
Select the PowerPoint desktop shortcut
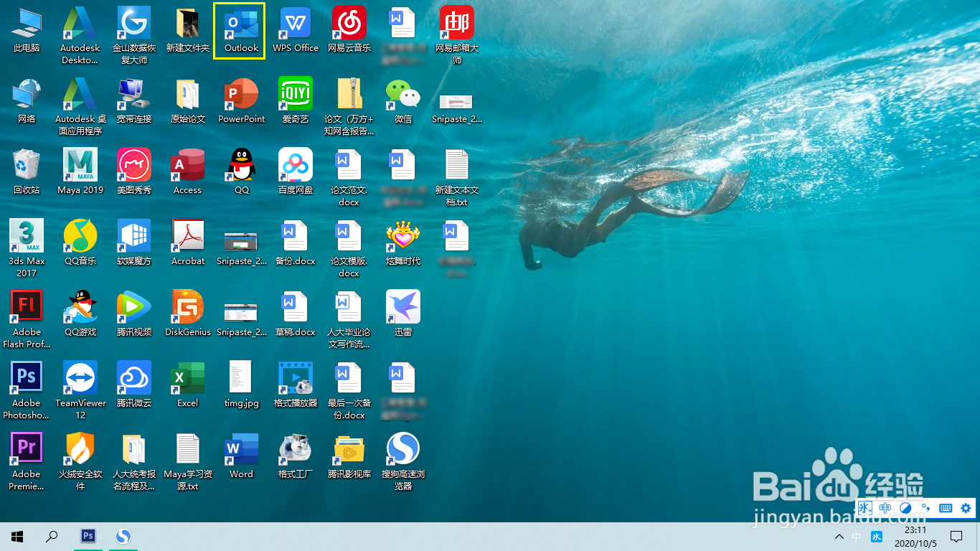coord(241,100)
